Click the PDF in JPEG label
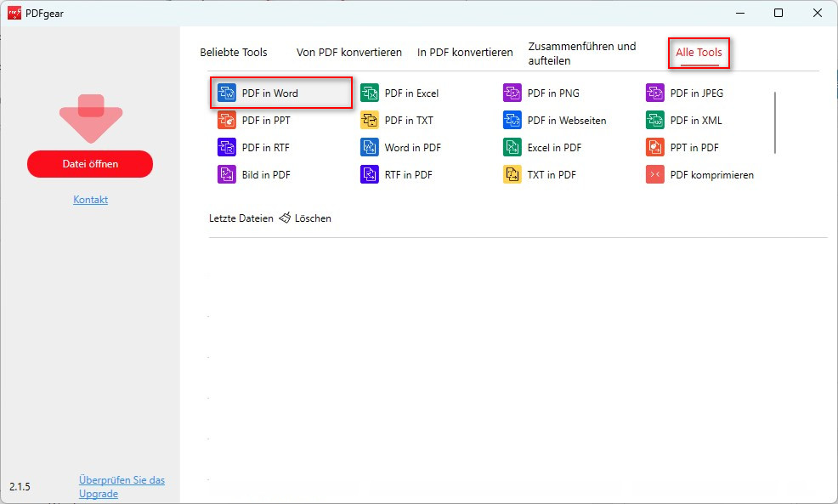 [x=697, y=93]
